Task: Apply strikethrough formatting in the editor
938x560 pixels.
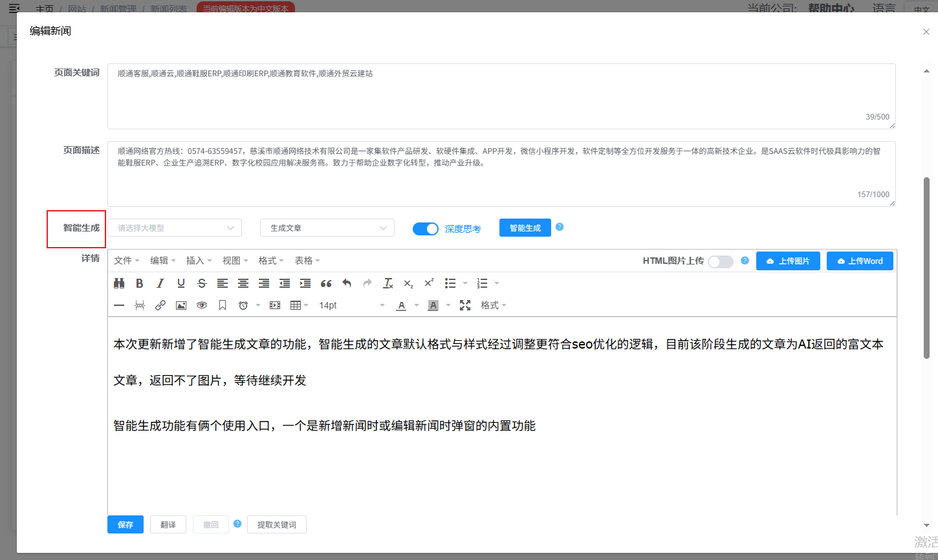Action: [x=202, y=283]
